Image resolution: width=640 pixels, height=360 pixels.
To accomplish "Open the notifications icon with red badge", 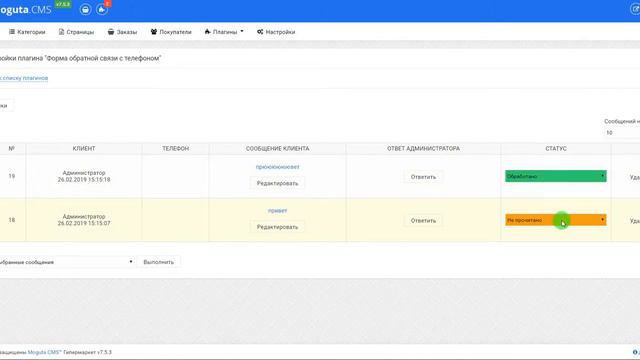I will click(102, 9).
